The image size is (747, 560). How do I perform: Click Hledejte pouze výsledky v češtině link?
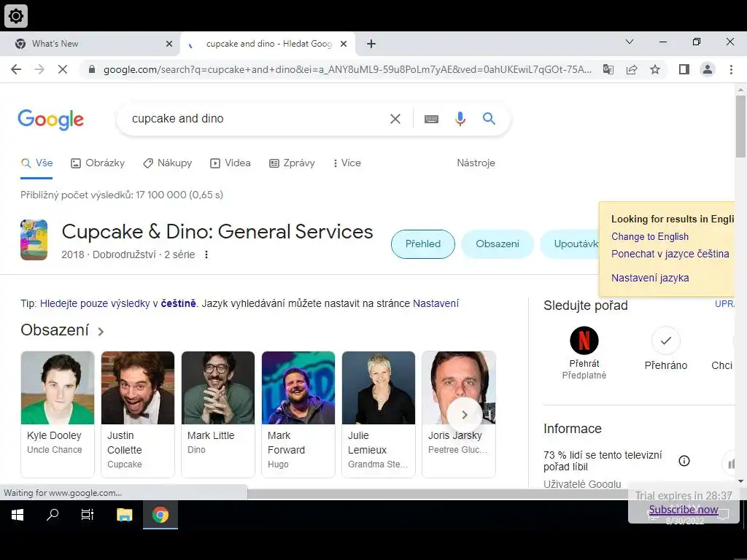(118, 303)
